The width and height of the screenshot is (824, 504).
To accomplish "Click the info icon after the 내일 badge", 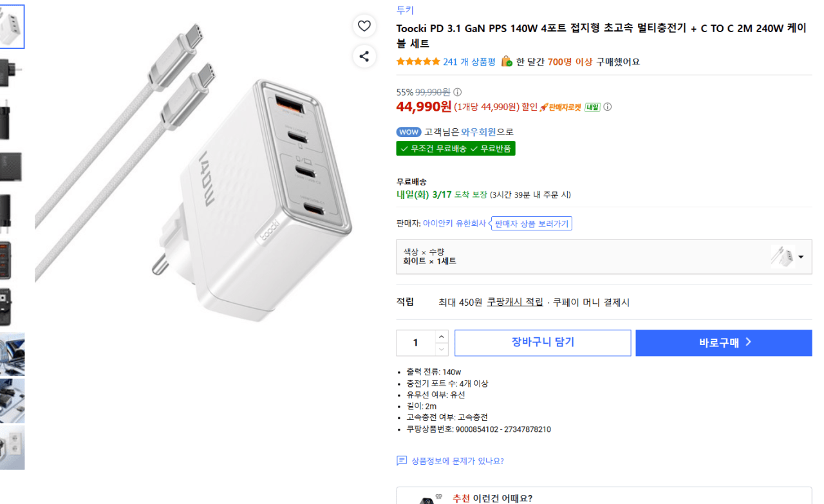I will (x=608, y=107).
